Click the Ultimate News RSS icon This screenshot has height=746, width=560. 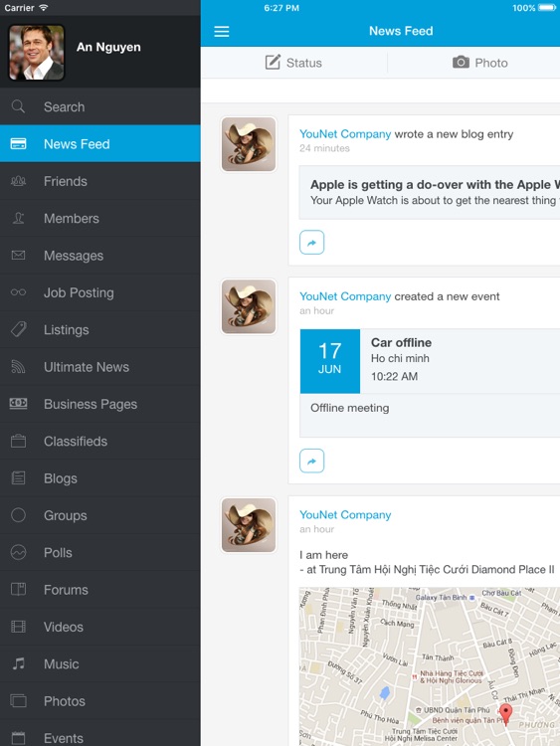click(x=18, y=366)
